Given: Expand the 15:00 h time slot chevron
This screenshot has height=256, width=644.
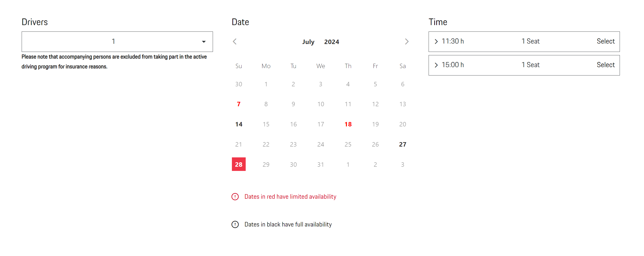Looking at the screenshot, I should click(436, 65).
